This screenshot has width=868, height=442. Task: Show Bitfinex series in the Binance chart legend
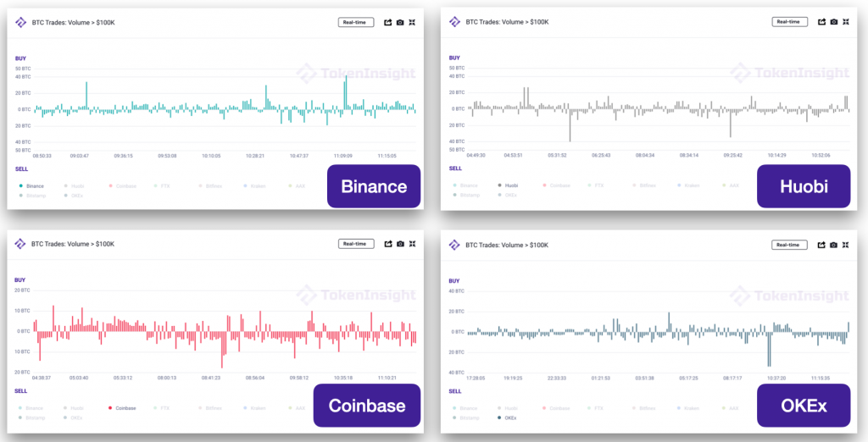[210, 186]
